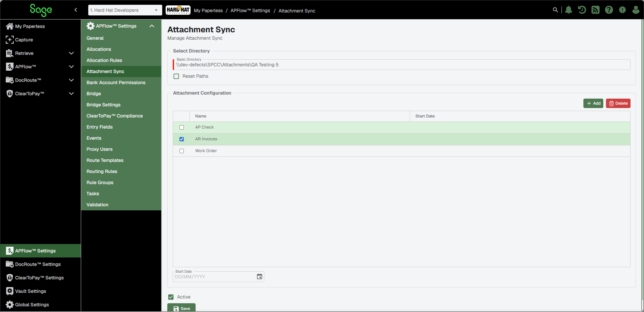This screenshot has height=312, width=644.
Task: Open Validation settings
Action: click(121, 205)
